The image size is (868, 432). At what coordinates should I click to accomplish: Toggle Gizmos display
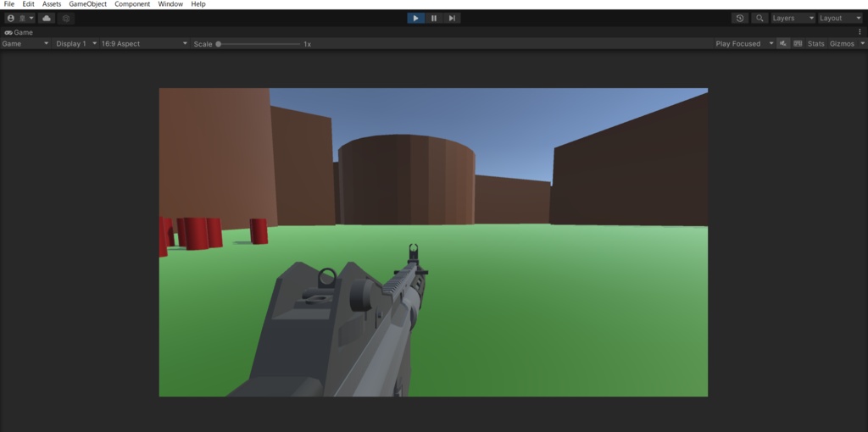(x=842, y=44)
